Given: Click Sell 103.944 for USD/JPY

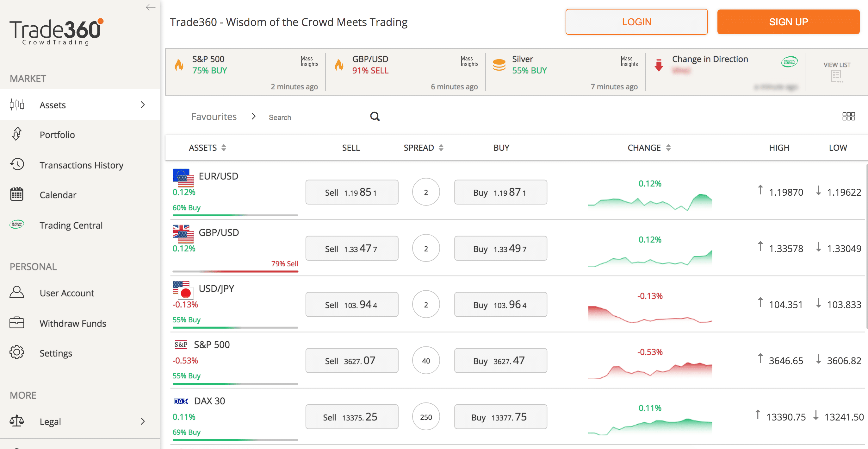Looking at the screenshot, I should [352, 304].
